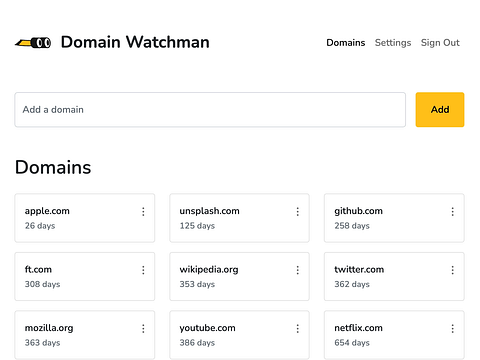This screenshot has width=480, height=360.
Task: Click the yellow Add button
Action: 440,110
